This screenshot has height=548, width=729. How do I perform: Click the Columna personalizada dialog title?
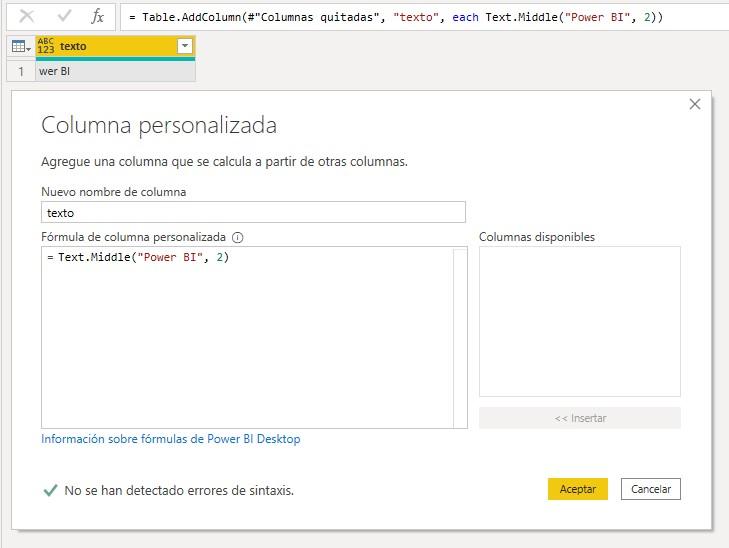(x=159, y=125)
